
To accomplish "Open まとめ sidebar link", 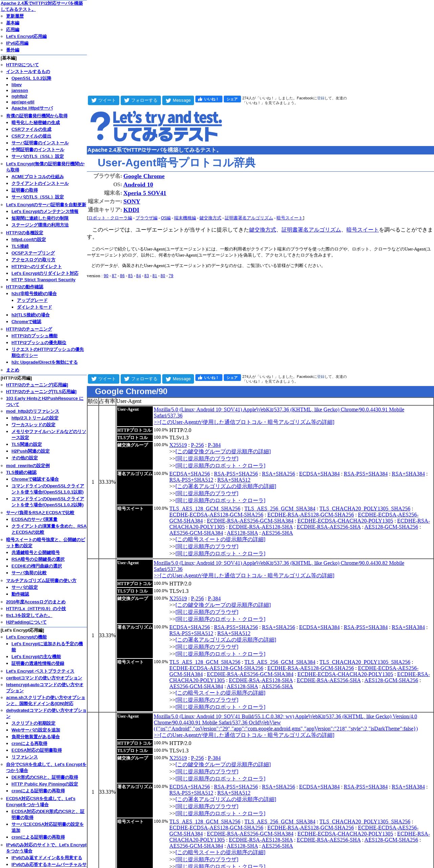I will (x=13, y=370).
